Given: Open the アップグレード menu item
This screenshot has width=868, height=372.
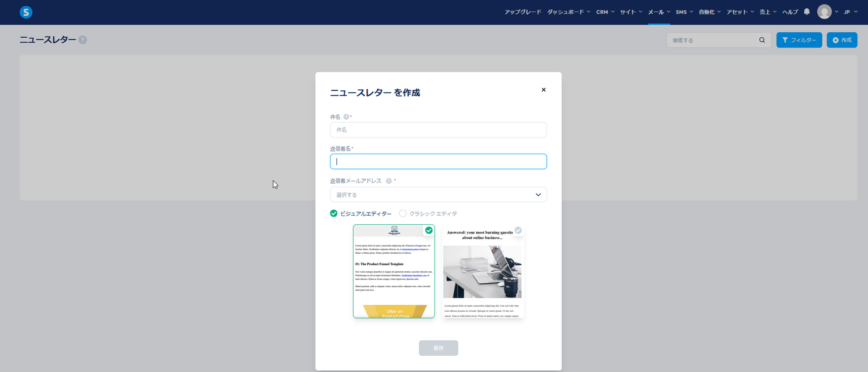Looking at the screenshot, I should point(523,12).
